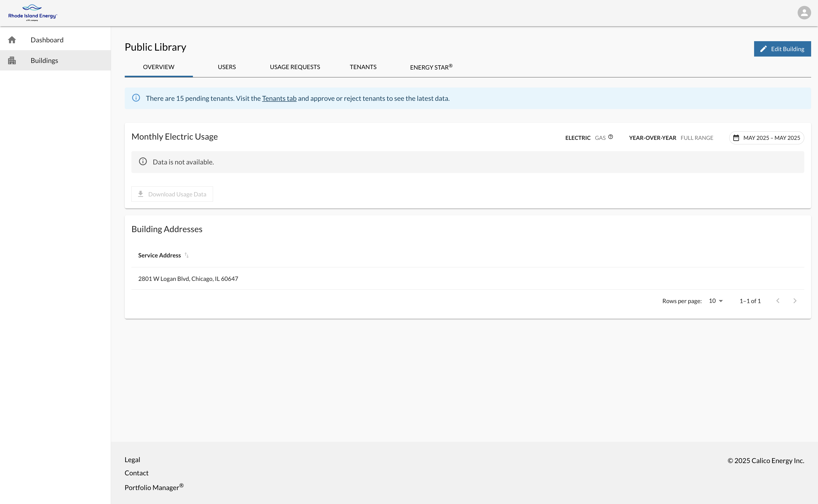
Task: Go to previous page of addresses
Action: click(778, 301)
